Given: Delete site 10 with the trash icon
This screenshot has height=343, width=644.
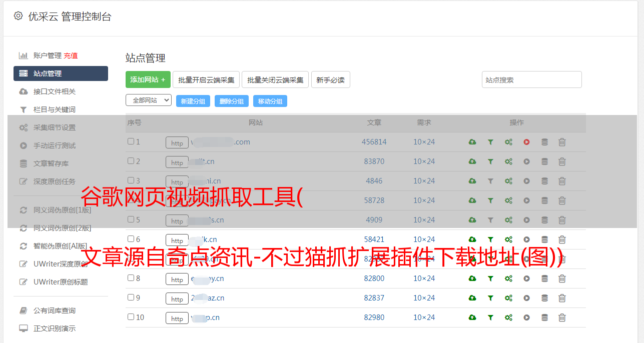Looking at the screenshot, I should (562, 317).
